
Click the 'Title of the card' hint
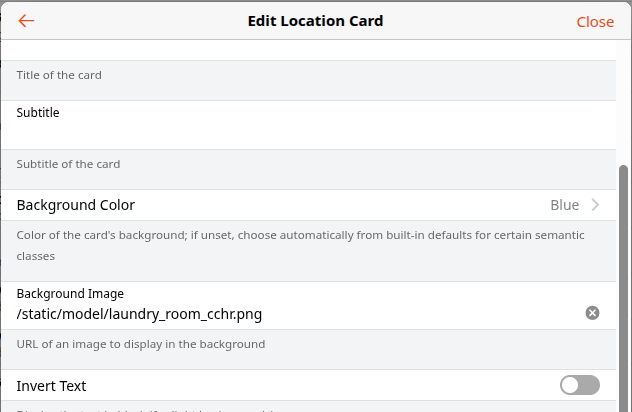(59, 75)
